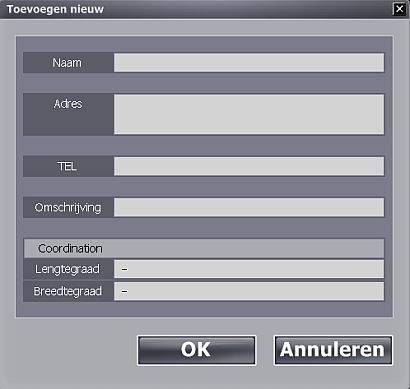Click the dash in the Lengtegraad box
Image resolution: width=410 pixels, height=389 pixels.
(124, 269)
